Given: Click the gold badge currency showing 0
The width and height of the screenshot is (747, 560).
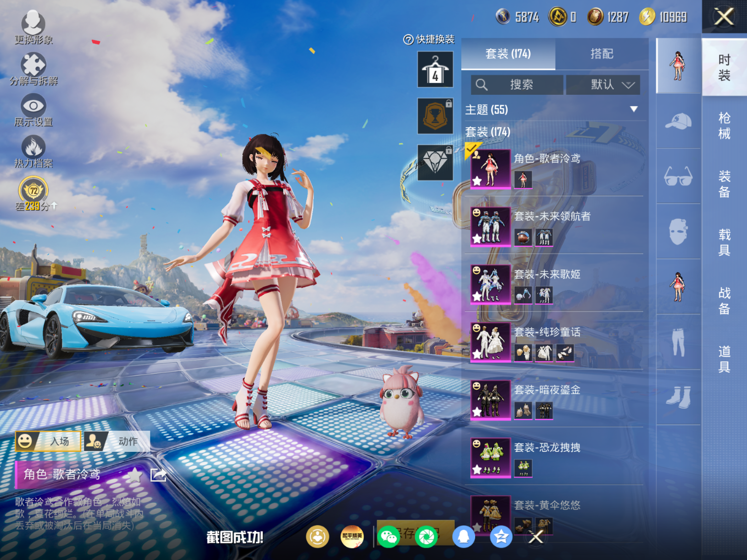Looking at the screenshot, I should pyautogui.click(x=562, y=17).
